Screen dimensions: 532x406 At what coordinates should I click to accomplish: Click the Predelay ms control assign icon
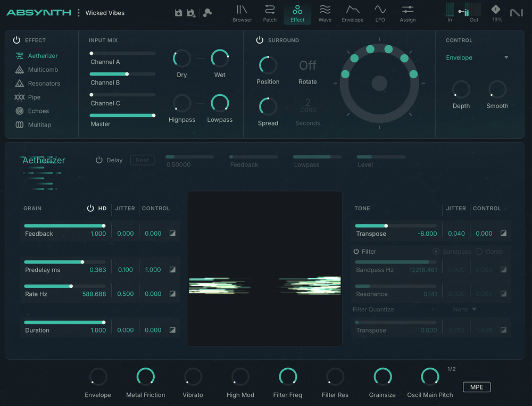172,270
